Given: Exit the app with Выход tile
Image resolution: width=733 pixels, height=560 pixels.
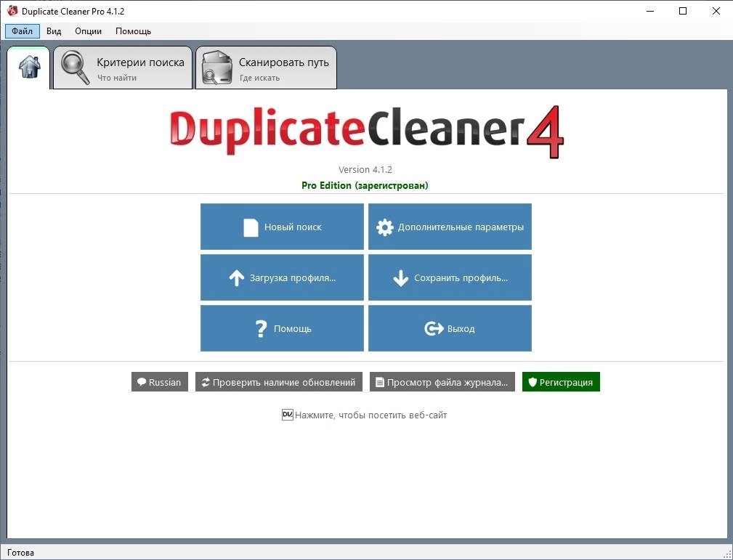Looking at the screenshot, I should pyautogui.click(x=450, y=328).
